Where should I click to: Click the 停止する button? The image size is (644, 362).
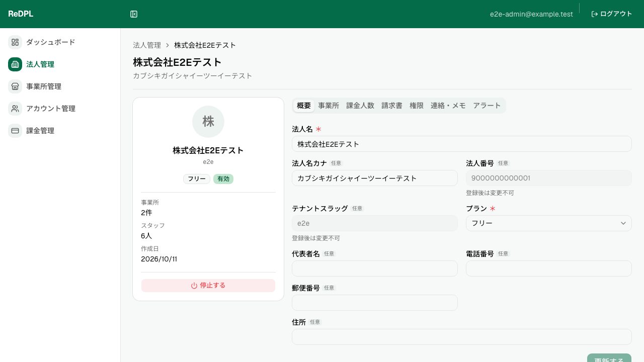click(x=208, y=286)
